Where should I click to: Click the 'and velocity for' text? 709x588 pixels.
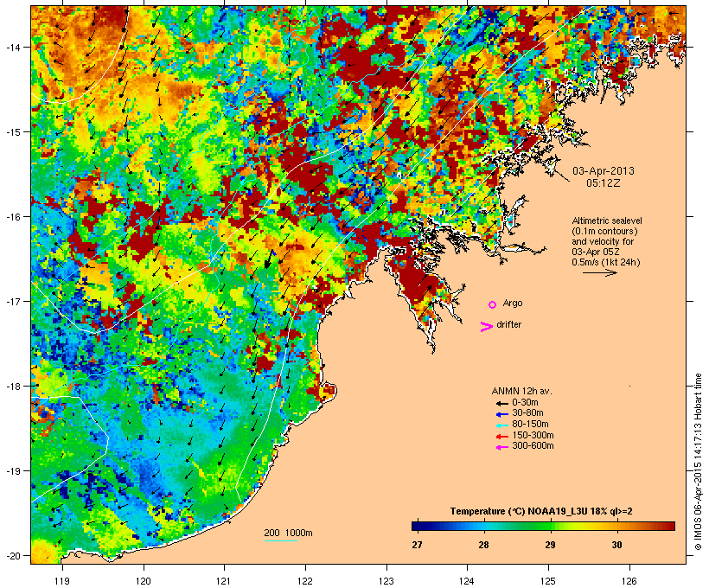[x=603, y=241]
